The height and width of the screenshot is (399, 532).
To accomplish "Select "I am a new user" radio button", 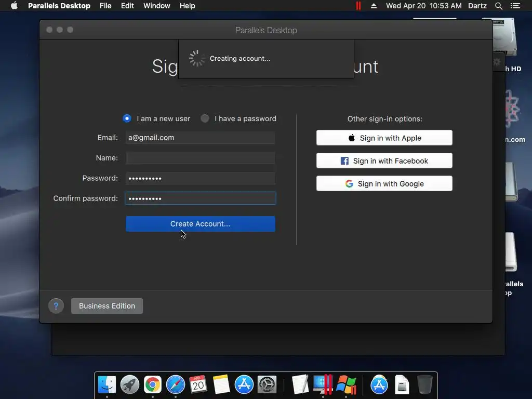I will (x=127, y=118).
